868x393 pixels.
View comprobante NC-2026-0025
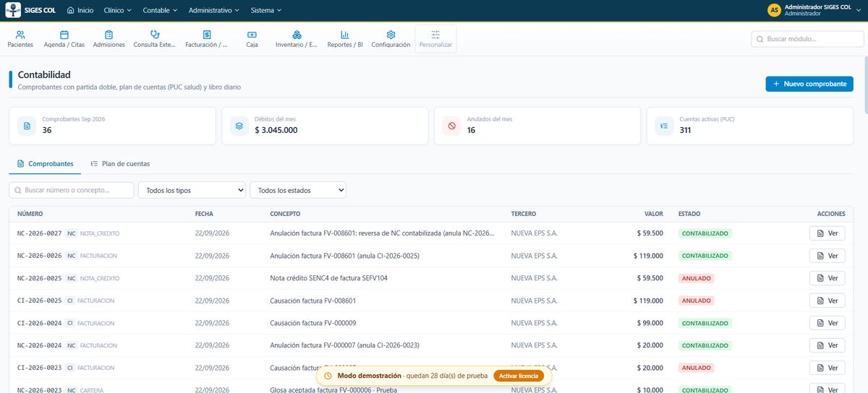click(x=827, y=278)
